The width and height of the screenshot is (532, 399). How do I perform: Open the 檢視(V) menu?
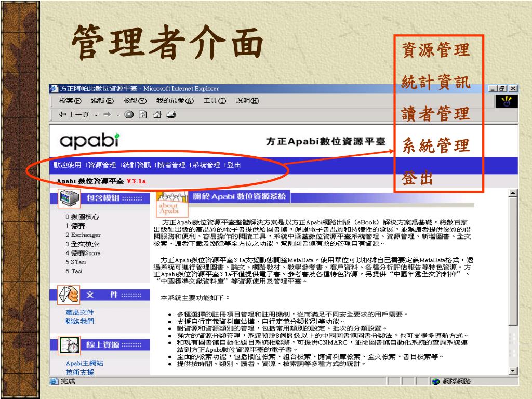[135, 101]
